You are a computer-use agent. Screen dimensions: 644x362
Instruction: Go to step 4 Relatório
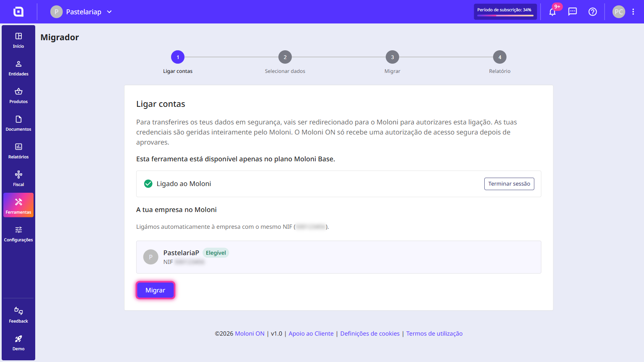point(500,62)
